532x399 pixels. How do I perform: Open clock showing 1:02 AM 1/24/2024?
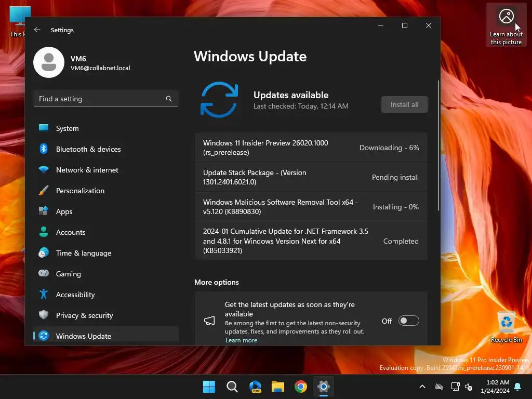point(495,387)
